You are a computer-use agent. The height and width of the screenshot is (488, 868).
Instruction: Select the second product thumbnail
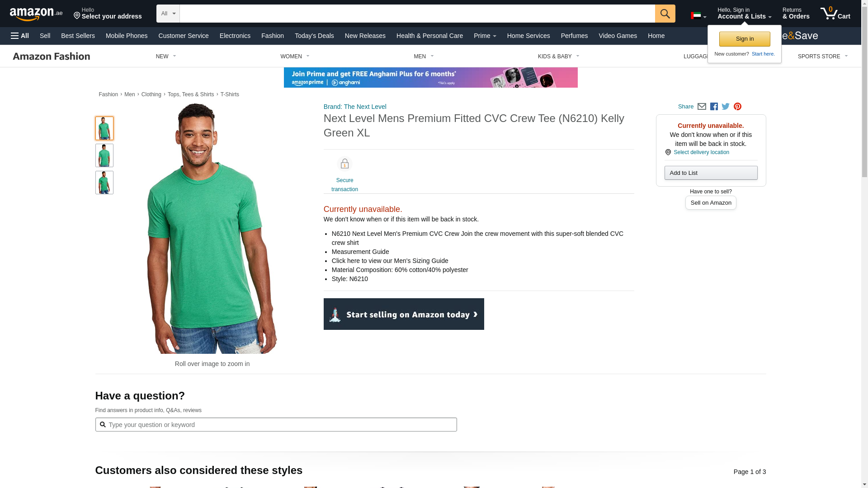point(104,155)
